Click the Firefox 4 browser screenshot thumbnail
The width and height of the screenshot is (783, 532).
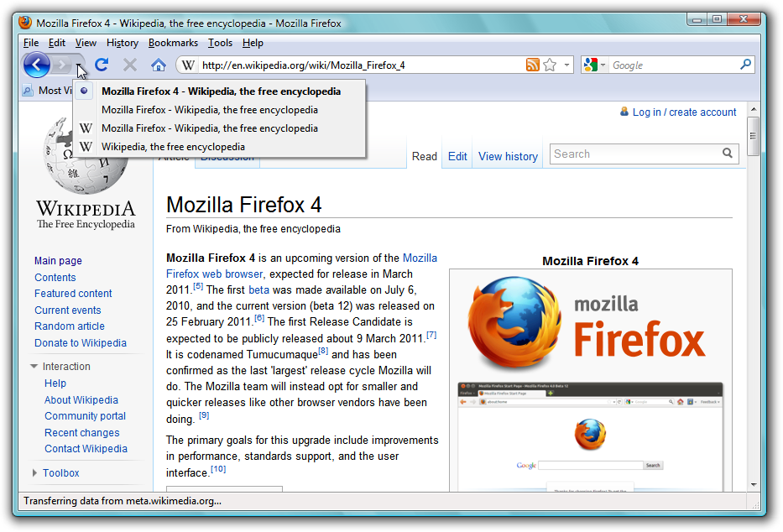(590, 436)
